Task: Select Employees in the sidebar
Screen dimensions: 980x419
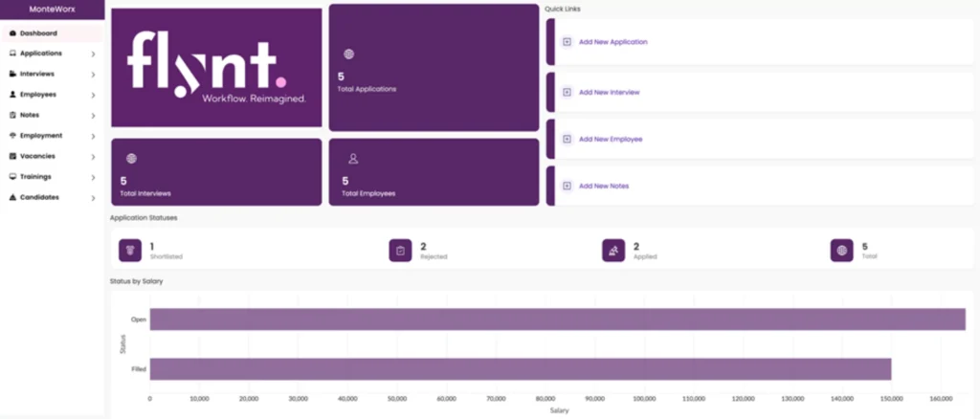Action: (38, 95)
